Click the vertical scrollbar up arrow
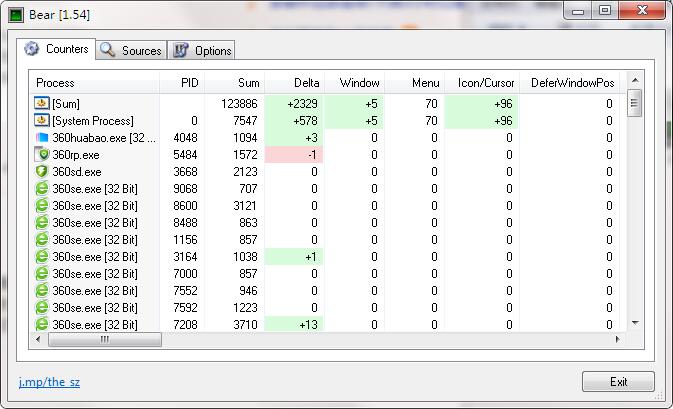673x409 pixels. click(x=635, y=80)
